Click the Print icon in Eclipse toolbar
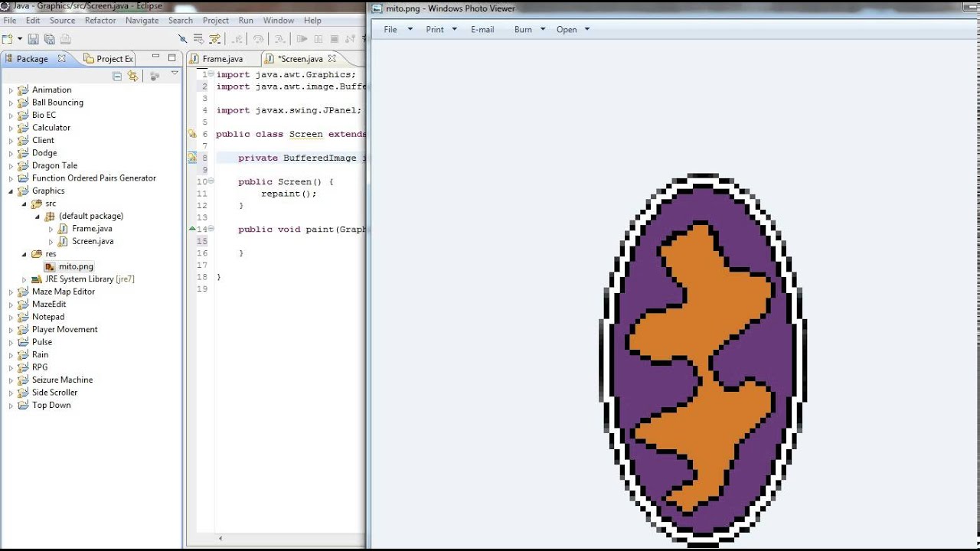Image resolution: width=980 pixels, height=551 pixels. click(x=67, y=39)
